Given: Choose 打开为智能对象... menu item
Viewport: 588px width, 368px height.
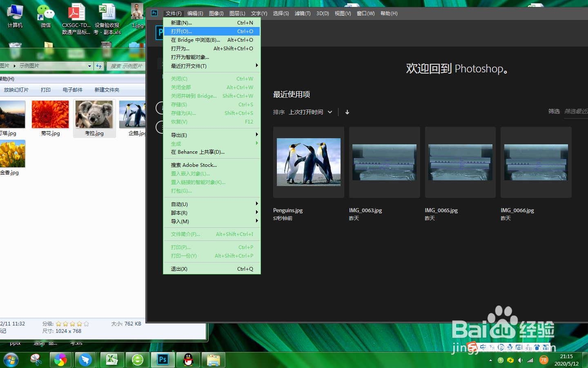Looking at the screenshot, I should tap(212, 57).
